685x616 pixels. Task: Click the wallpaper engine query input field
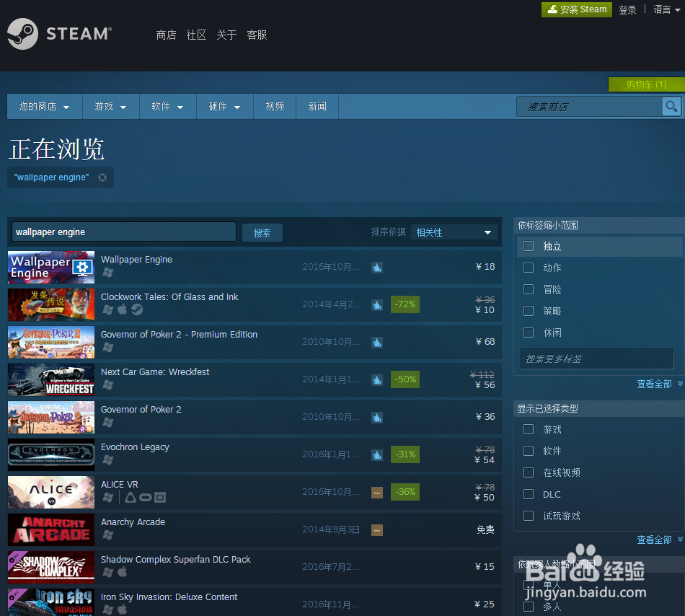click(x=124, y=232)
